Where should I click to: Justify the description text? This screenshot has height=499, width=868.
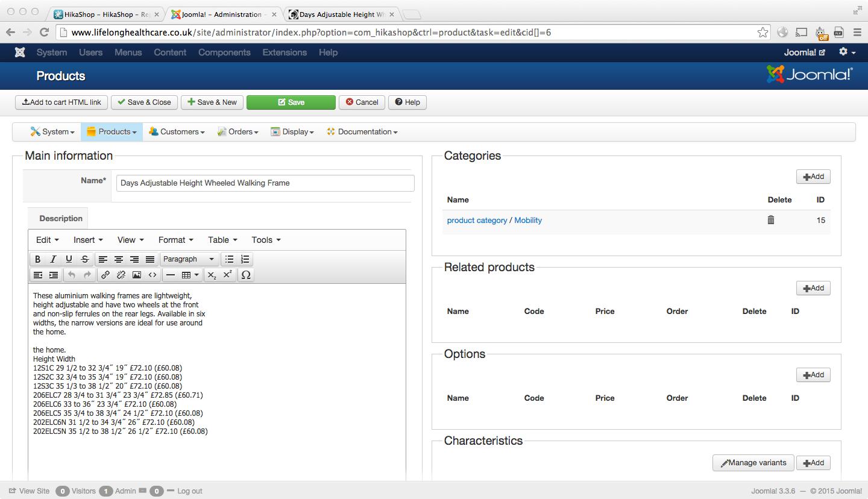click(150, 259)
